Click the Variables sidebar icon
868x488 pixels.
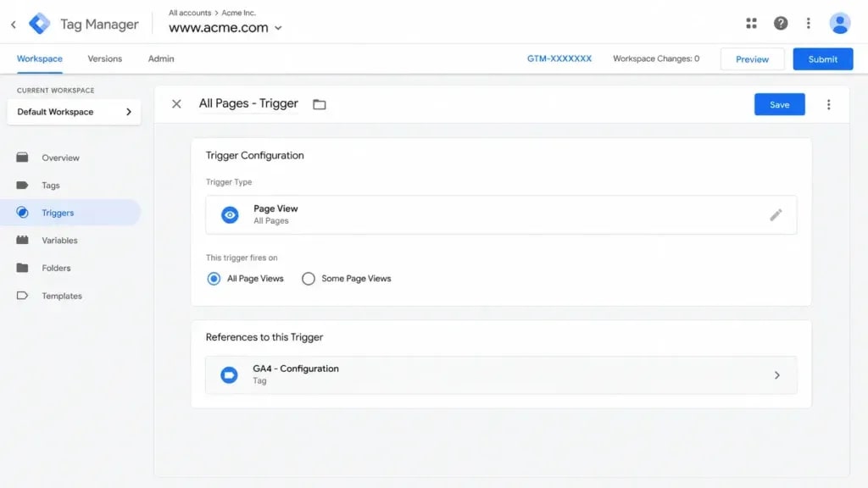coord(22,240)
